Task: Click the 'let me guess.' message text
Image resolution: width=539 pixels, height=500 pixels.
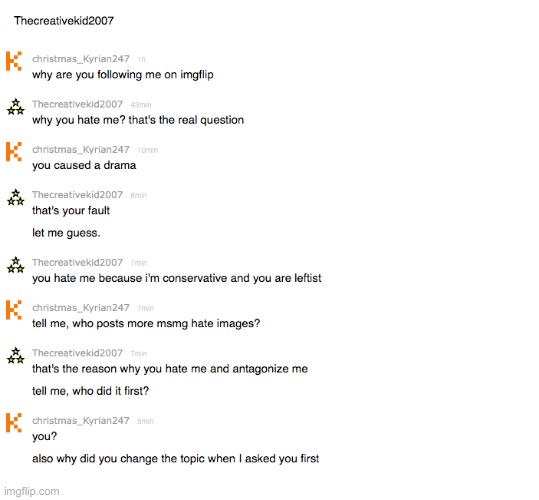Action: pyautogui.click(x=66, y=233)
